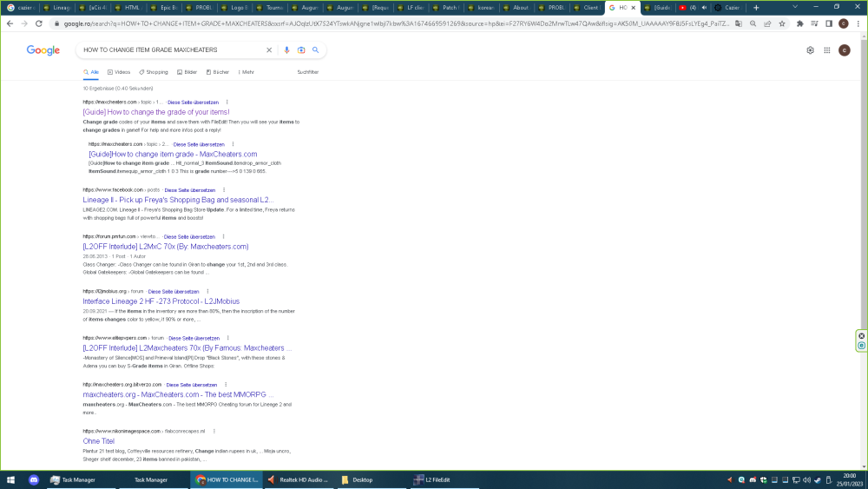The width and height of the screenshot is (868, 489).
Task: Click in the Google search input field
Action: click(172, 50)
